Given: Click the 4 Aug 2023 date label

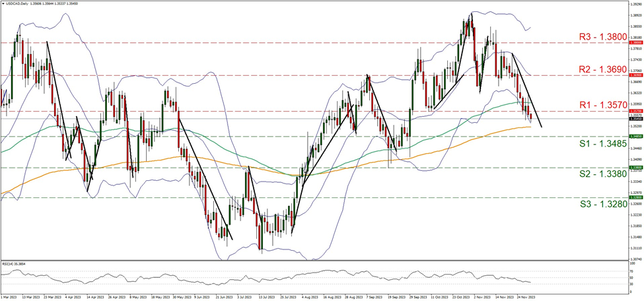Looking at the screenshot, I should click(x=311, y=296).
